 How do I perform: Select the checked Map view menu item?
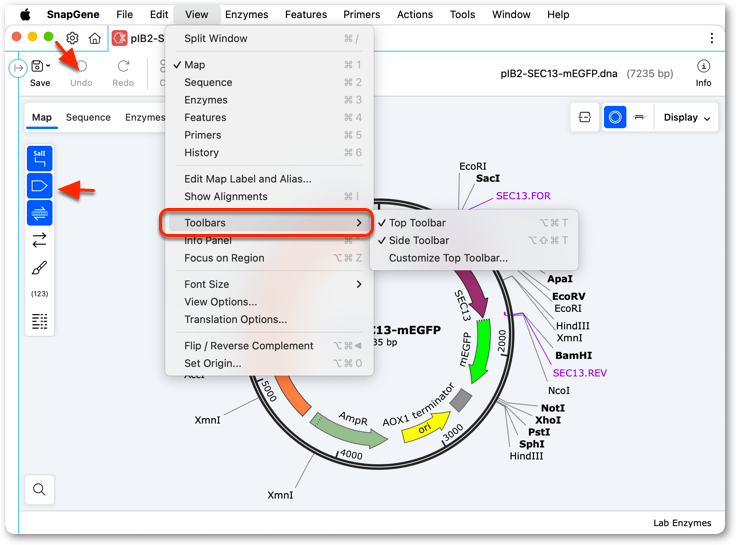click(x=269, y=65)
